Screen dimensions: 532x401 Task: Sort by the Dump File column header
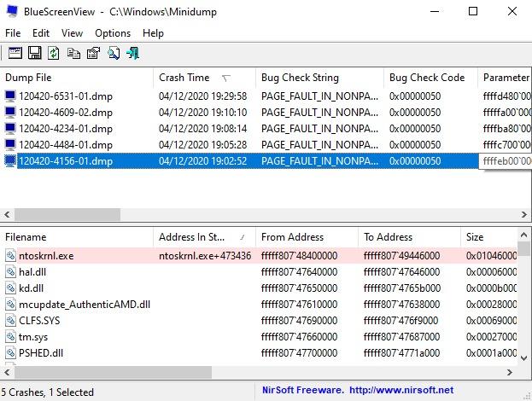77,78
